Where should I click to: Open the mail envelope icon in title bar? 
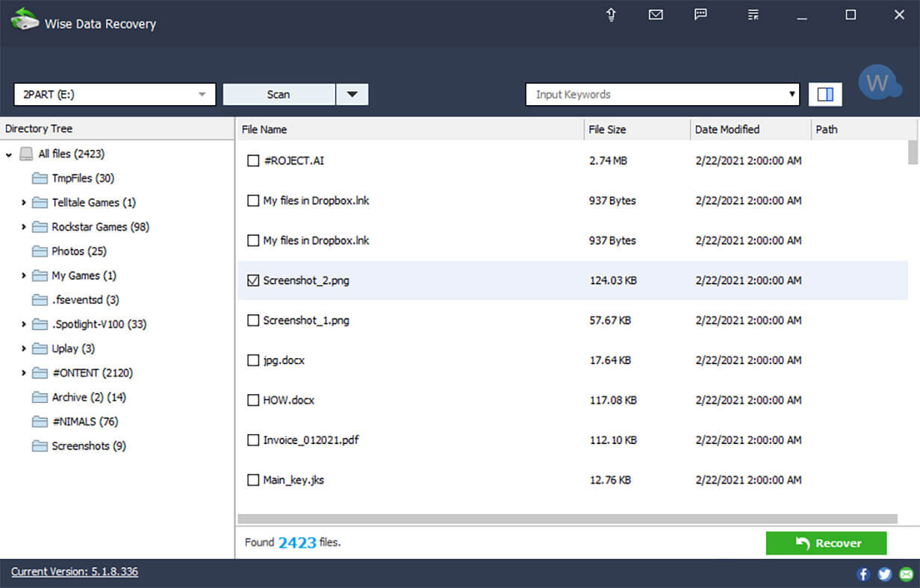pos(656,14)
